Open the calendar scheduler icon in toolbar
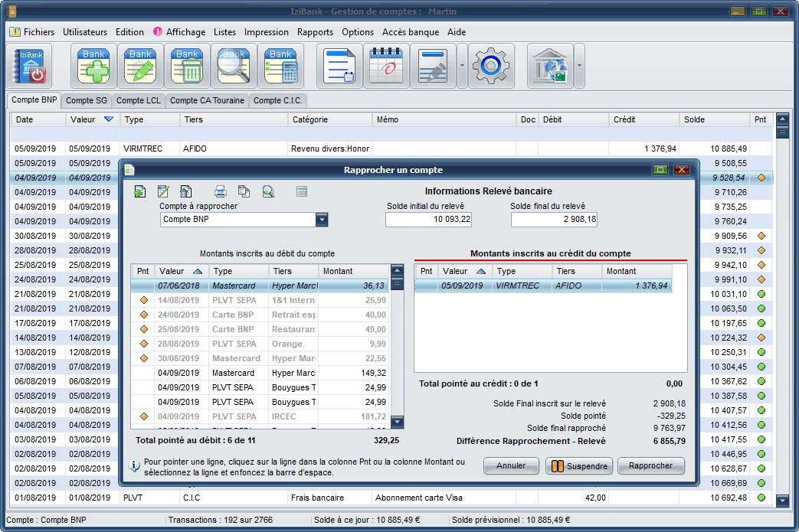Image resolution: width=799 pixels, height=532 pixels. coord(386,67)
